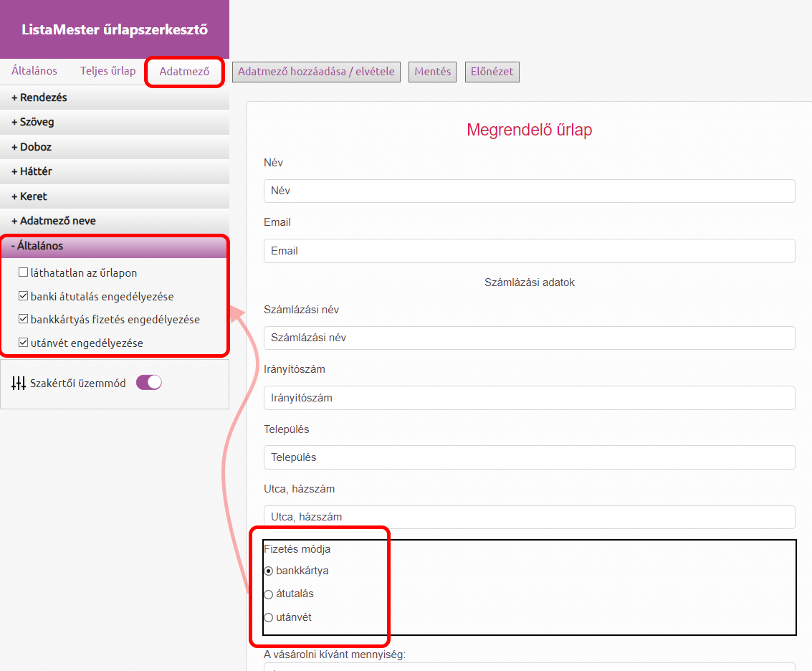This screenshot has width=812, height=671.
Task: Click the Megrendelő űrlap heading
Action: pos(529,130)
